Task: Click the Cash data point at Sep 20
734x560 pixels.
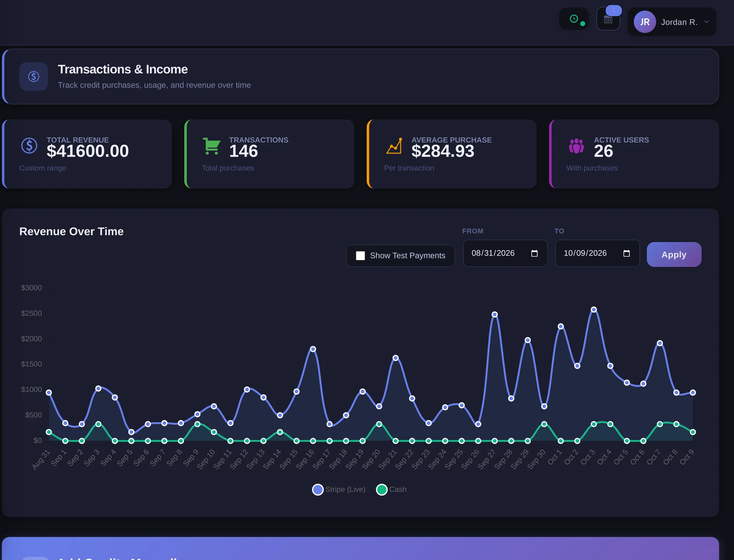Action: 379,424
